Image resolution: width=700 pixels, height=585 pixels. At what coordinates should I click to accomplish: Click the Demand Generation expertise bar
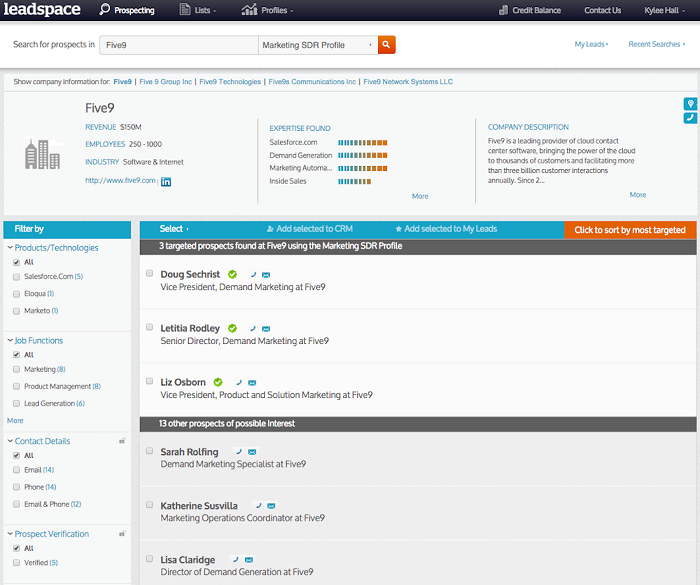[x=362, y=155]
